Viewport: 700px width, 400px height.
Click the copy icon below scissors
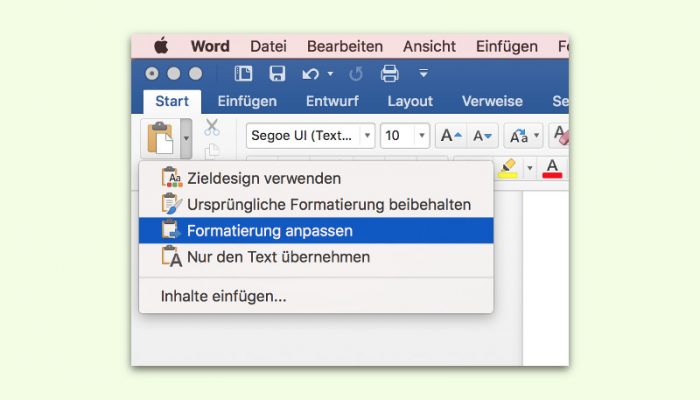point(212,151)
